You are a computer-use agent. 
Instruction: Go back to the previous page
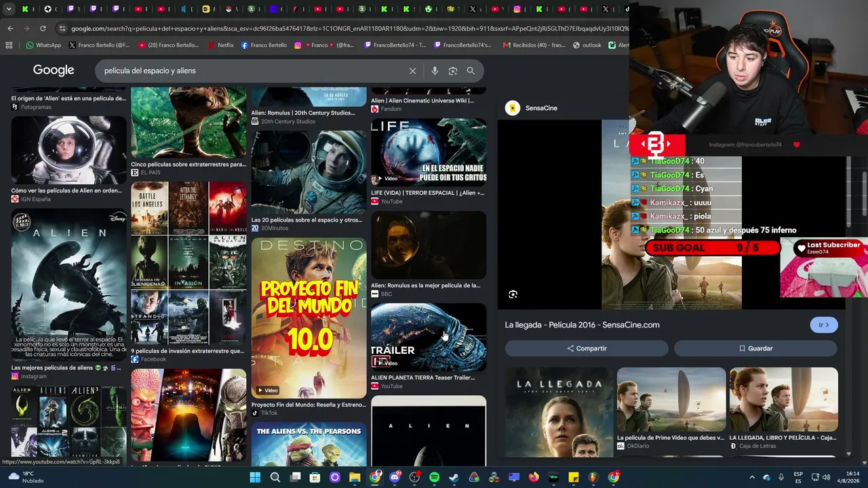pyautogui.click(x=10, y=28)
